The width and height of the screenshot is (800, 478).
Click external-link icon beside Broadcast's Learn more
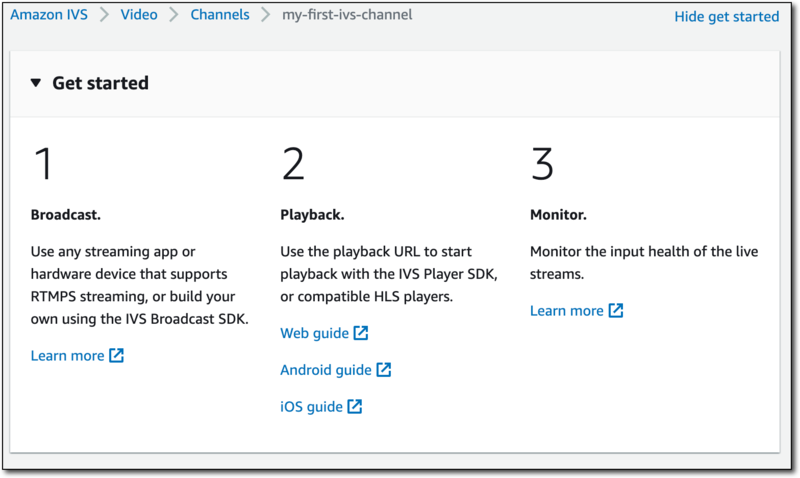[117, 355]
